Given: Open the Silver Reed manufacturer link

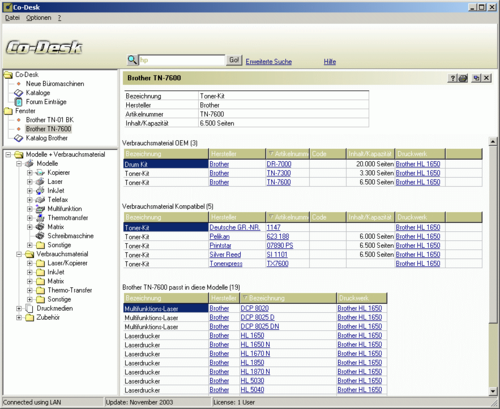Looking at the screenshot, I should 225,255.
